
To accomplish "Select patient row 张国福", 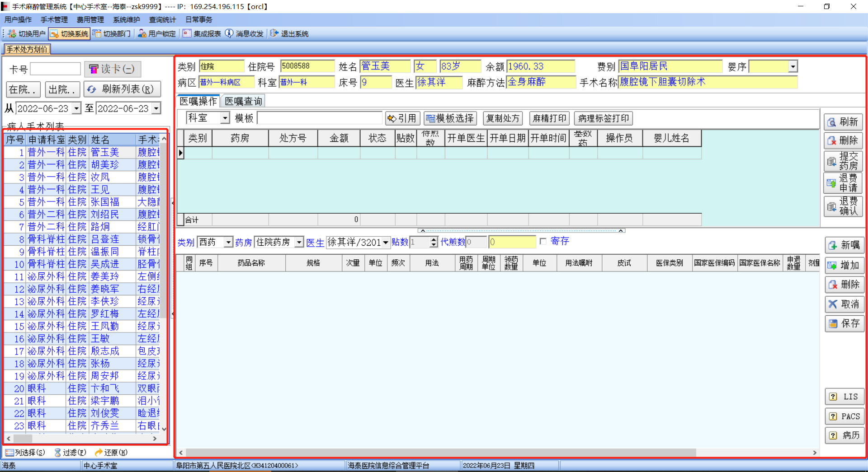I will [82, 202].
